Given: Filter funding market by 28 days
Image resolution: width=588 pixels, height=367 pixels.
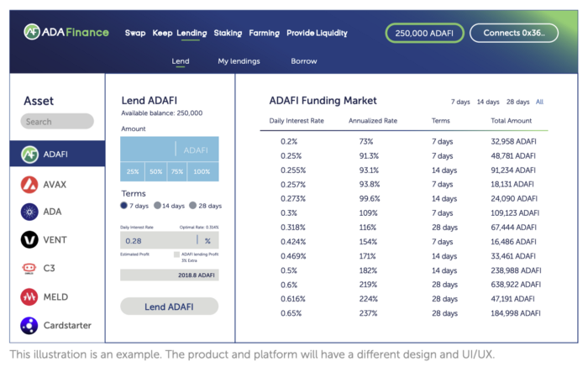Looking at the screenshot, I should point(518,102).
